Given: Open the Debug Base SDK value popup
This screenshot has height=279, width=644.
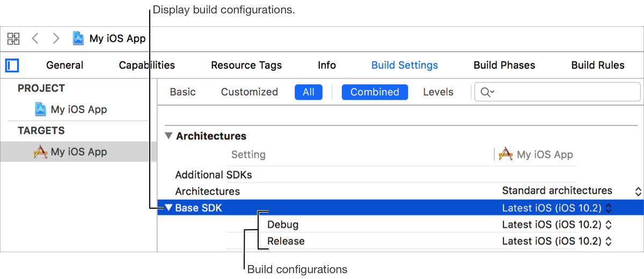Looking at the screenshot, I should point(557,225).
